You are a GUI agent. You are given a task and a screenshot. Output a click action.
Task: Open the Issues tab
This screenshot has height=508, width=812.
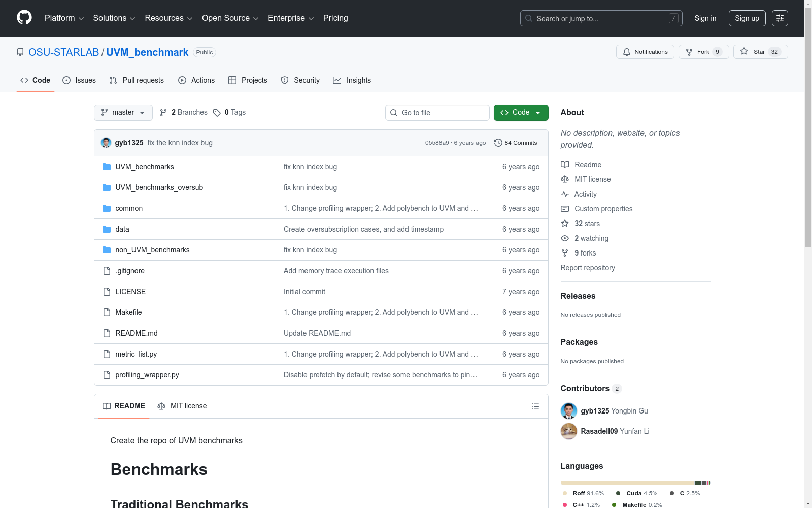click(x=79, y=80)
